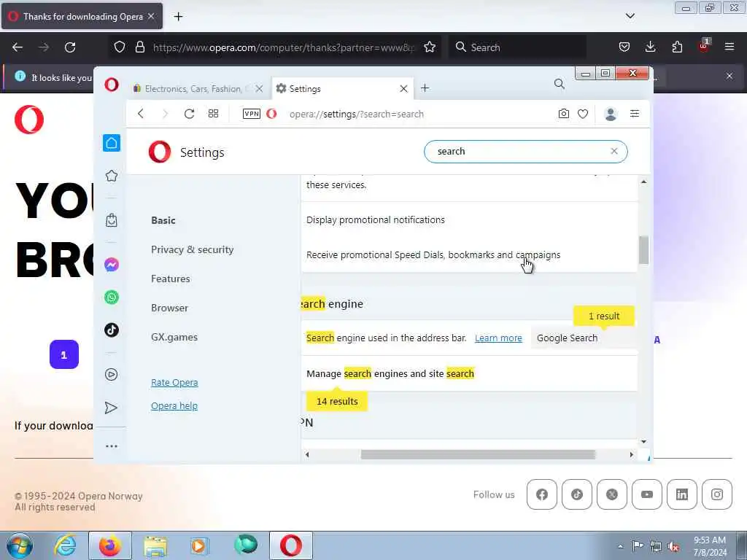Open Firefox extensions puzzle icon

pos(677,47)
